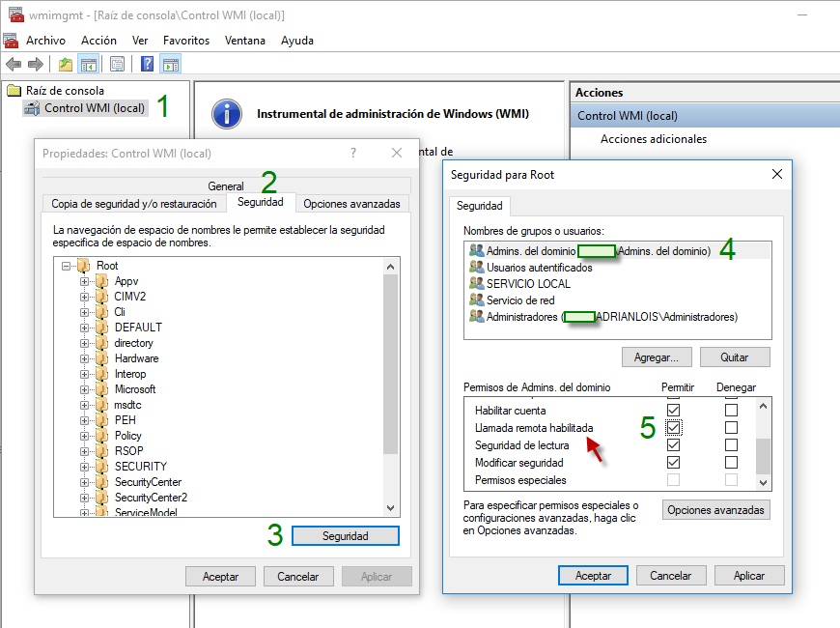Open the Ayuda menu

pos(296,41)
